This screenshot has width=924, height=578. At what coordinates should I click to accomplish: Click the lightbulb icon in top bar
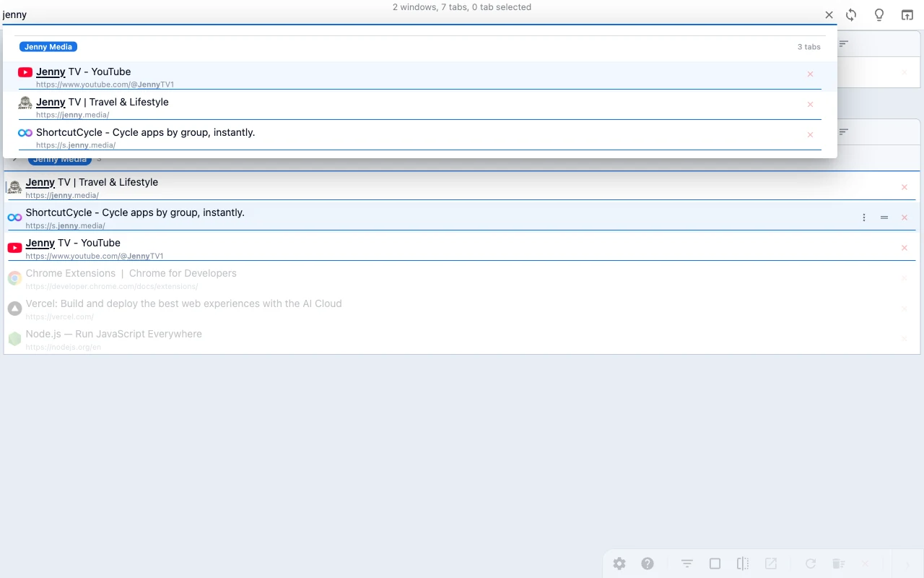(x=879, y=15)
